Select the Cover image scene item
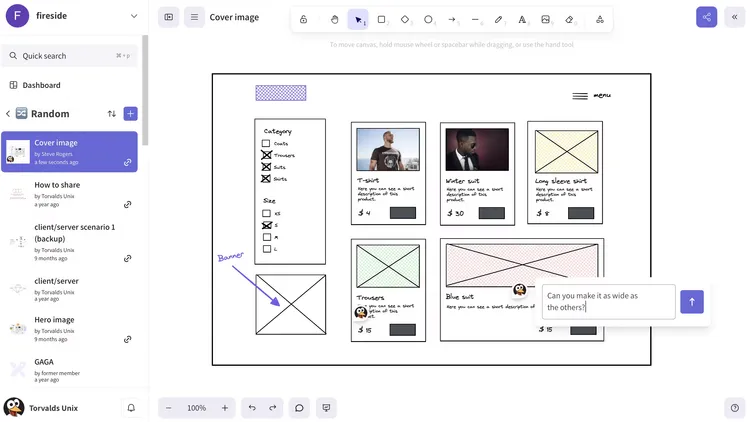This screenshot has height=422, width=750. click(x=69, y=152)
